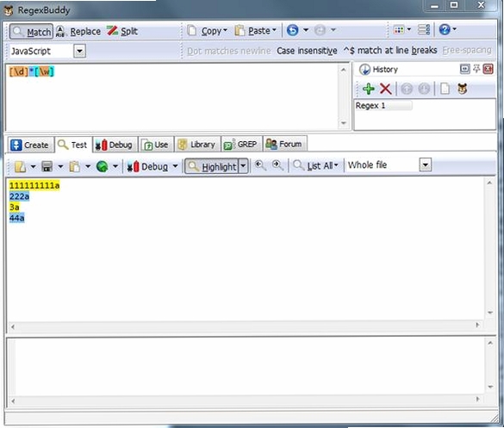Open the Debug tab

tap(115, 145)
